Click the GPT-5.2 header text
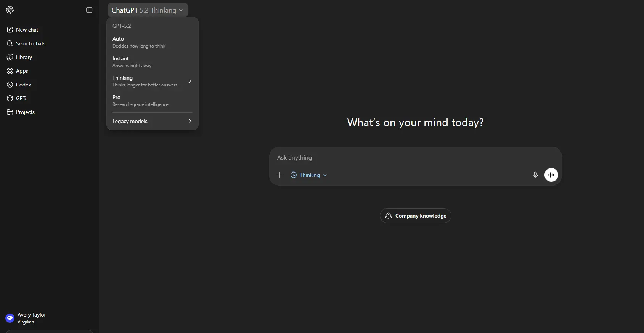This screenshot has width=644, height=333. 122,26
